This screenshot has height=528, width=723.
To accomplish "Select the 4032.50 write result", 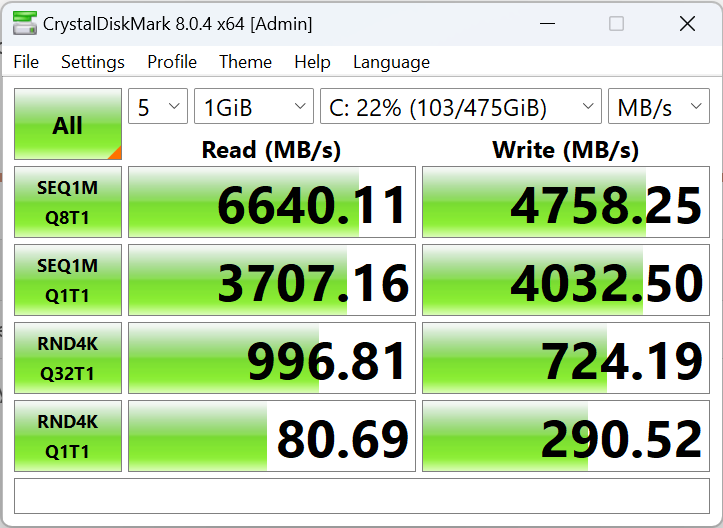I will 566,280.
